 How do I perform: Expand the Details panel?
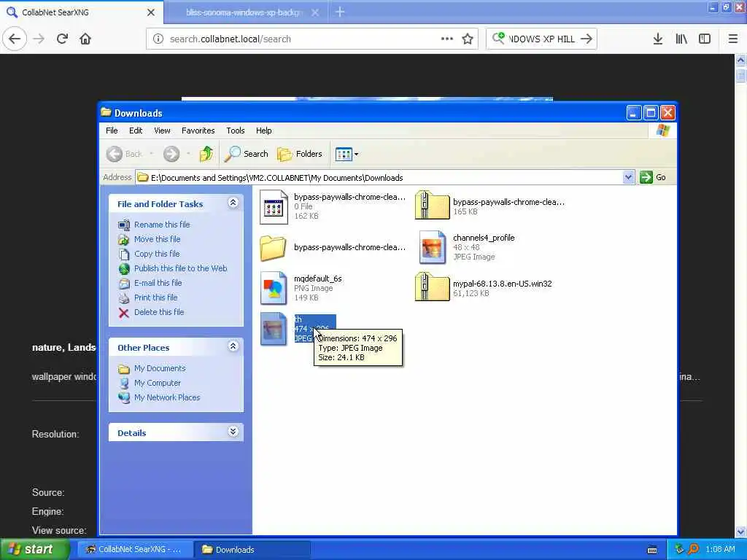point(233,432)
